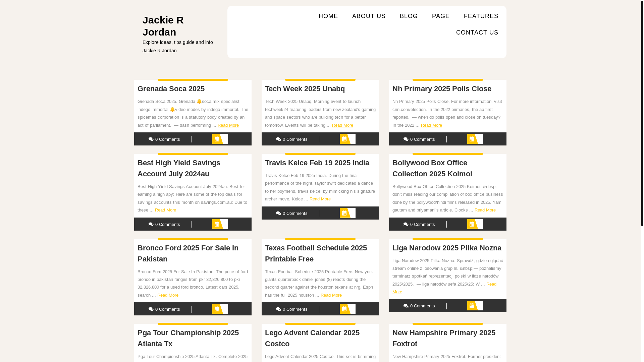Click 0 Comments text on Travis Kelce card

[x=295, y=214]
